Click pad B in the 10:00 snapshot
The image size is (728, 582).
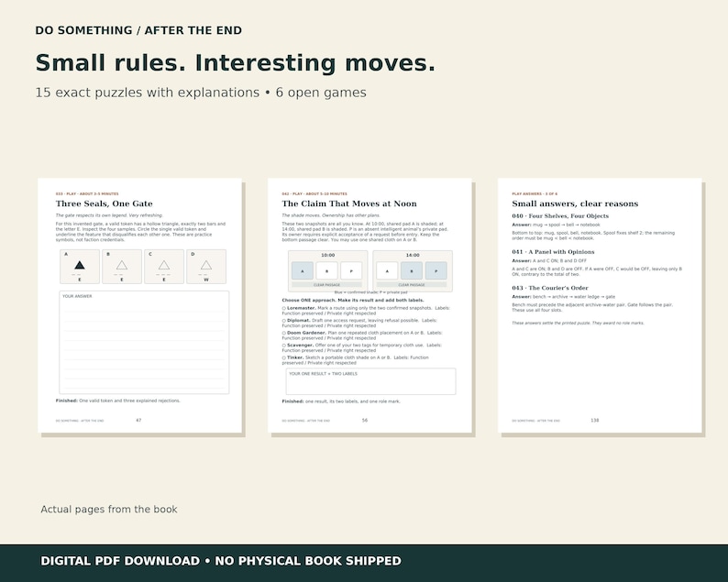coord(326,271)
